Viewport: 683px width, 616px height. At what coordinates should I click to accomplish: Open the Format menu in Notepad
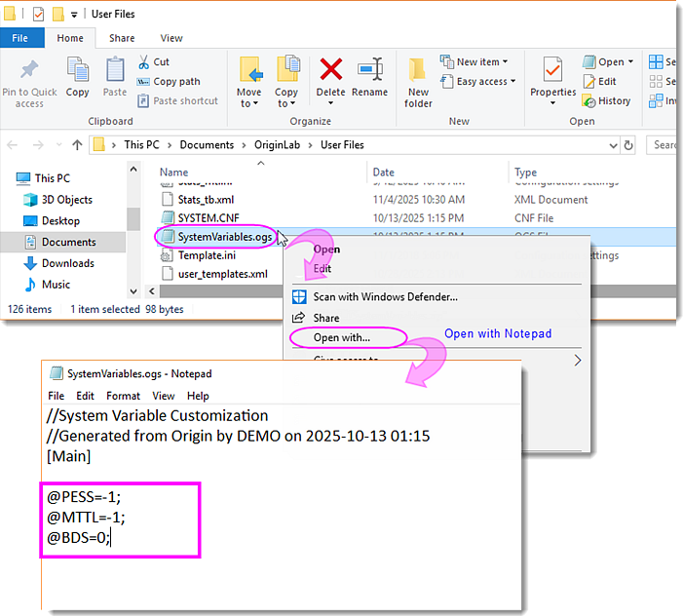click(x=123, y=396)
